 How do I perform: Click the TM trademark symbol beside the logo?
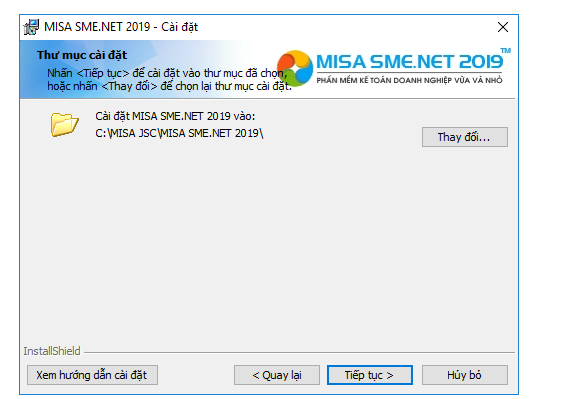506,50
